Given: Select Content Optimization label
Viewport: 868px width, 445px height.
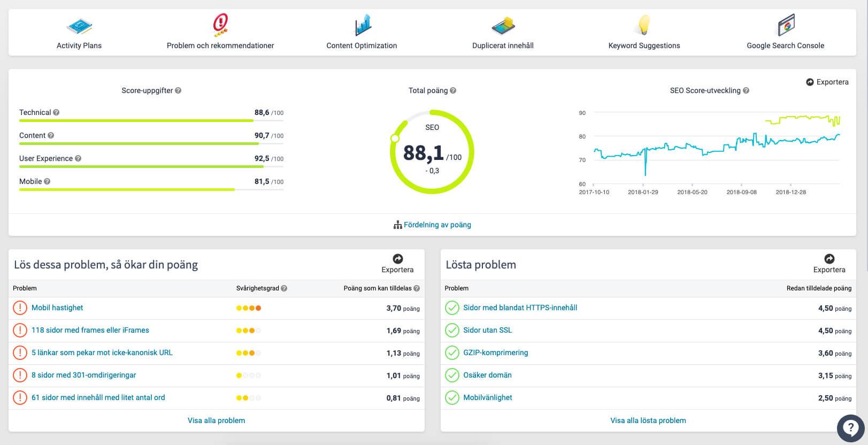Looking at the screenshot, I should pos(362,45).
